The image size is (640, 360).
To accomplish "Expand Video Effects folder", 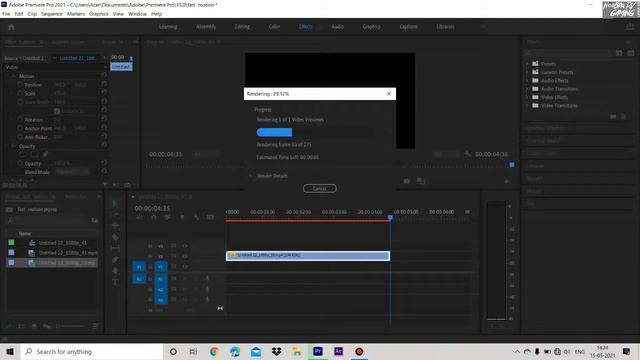I will [527, 97].
